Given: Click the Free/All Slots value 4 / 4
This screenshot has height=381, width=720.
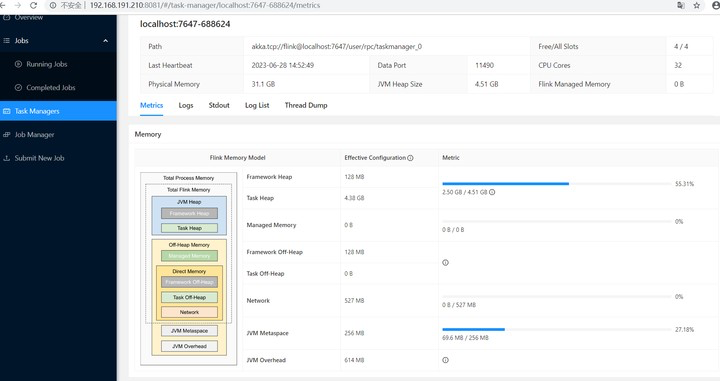Looking at the screenshot, I should pyautogui.click(x=681, y=46).
